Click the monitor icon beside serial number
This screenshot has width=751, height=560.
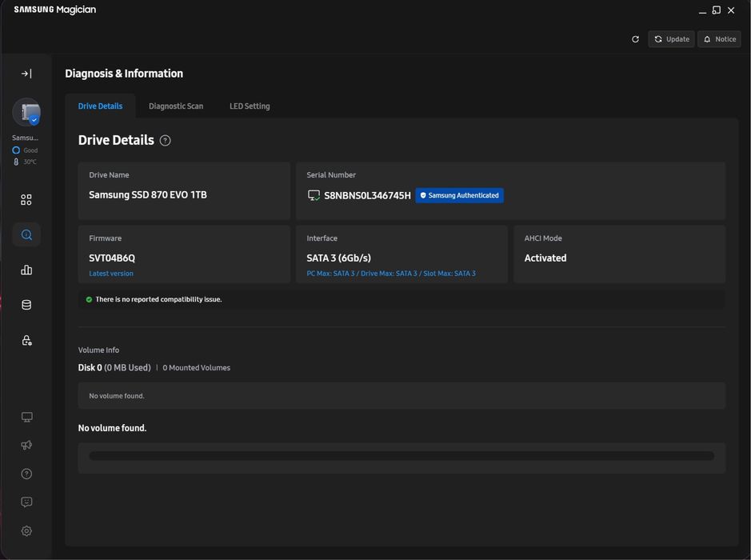[314, 195]
